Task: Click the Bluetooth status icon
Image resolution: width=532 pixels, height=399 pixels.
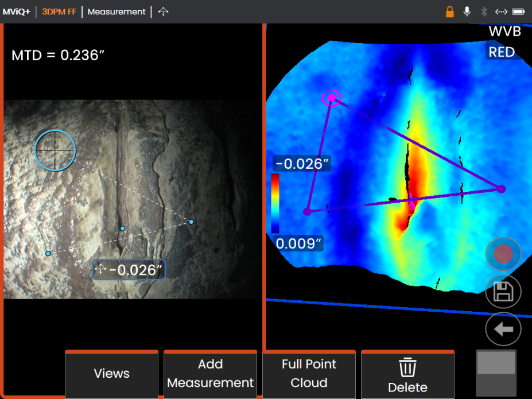Action: (484, 11)
